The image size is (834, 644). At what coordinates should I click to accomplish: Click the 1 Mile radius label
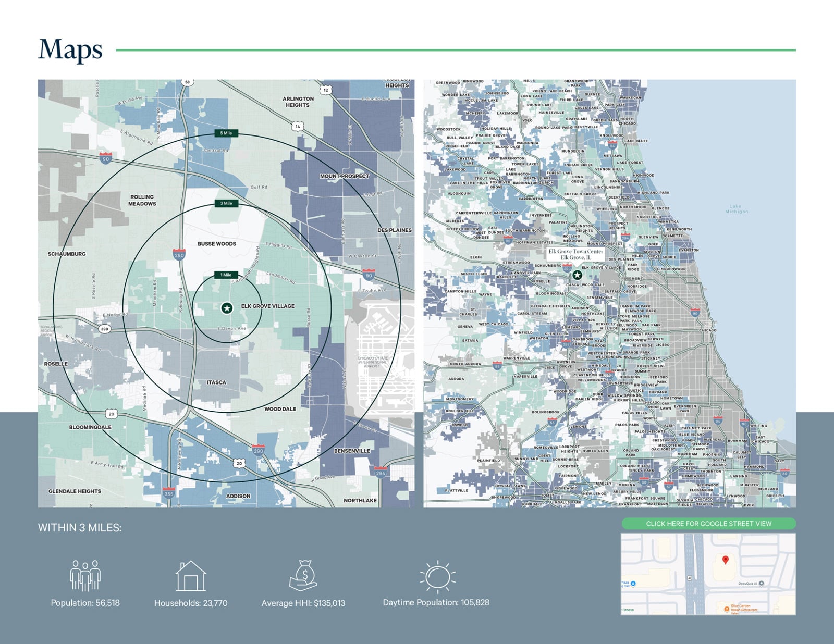[x=226, y=275]
